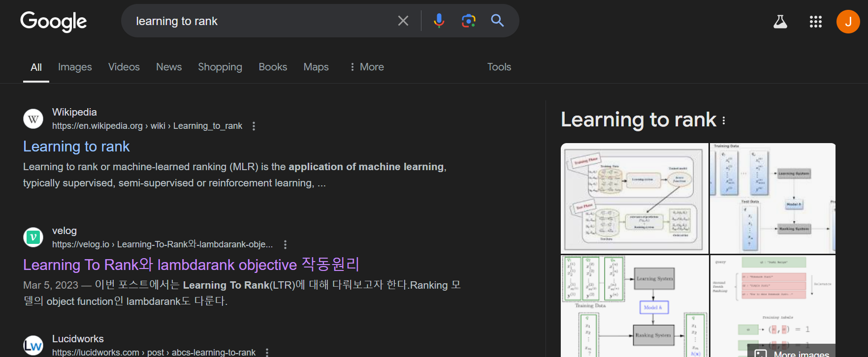Submit search with magnifying glass icon

point(497,21)
